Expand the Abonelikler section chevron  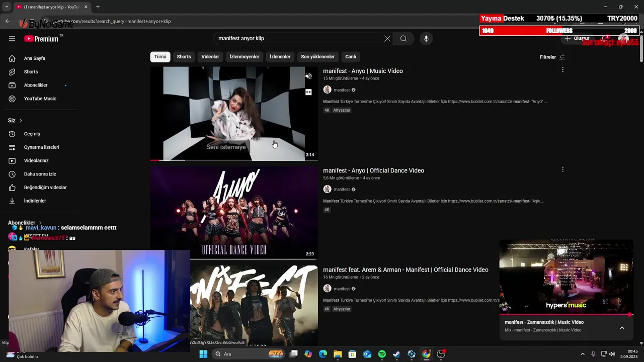tap(40, 222)
